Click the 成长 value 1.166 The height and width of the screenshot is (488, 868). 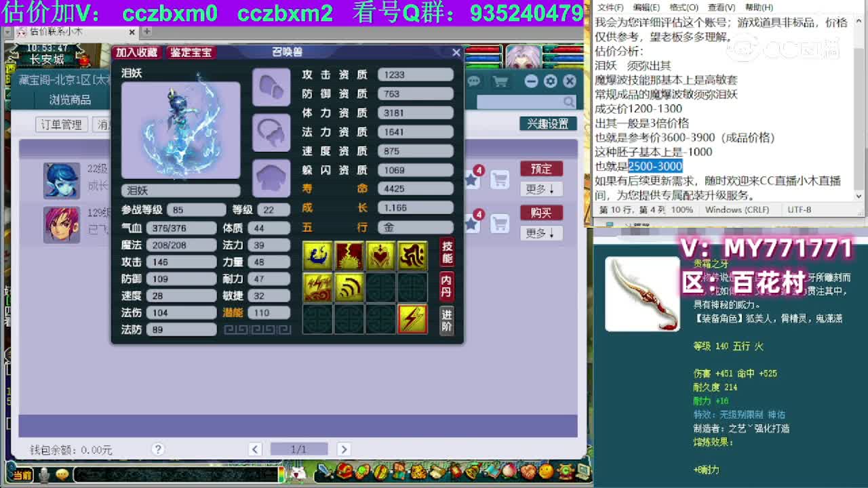[x=416, y=208]
